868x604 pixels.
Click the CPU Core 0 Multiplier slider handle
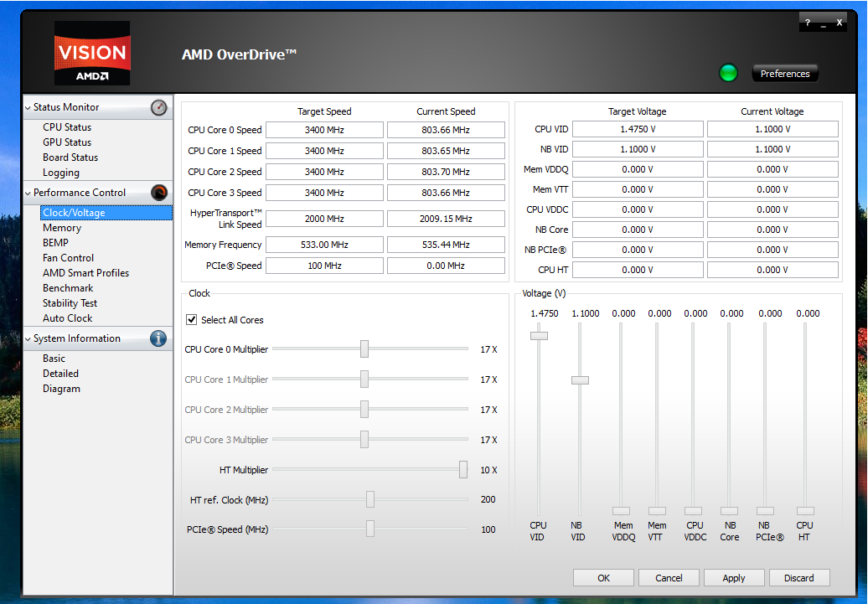364,349
